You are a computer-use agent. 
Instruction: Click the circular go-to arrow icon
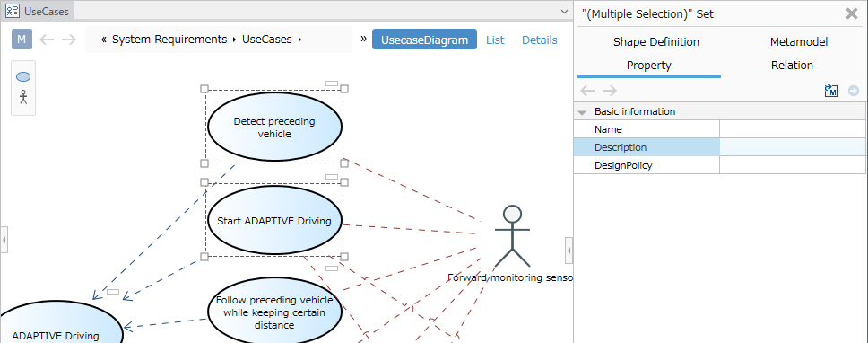click(x=854, y=91)
